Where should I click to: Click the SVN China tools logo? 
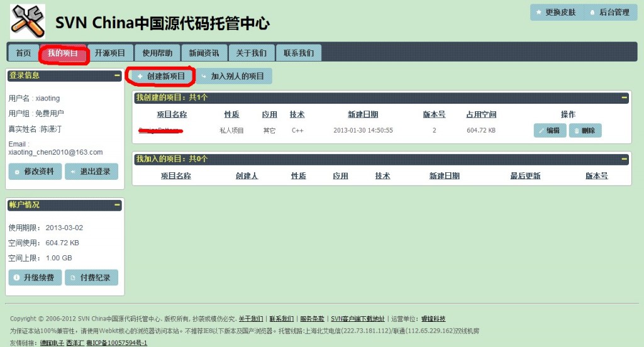coord(28,21)
